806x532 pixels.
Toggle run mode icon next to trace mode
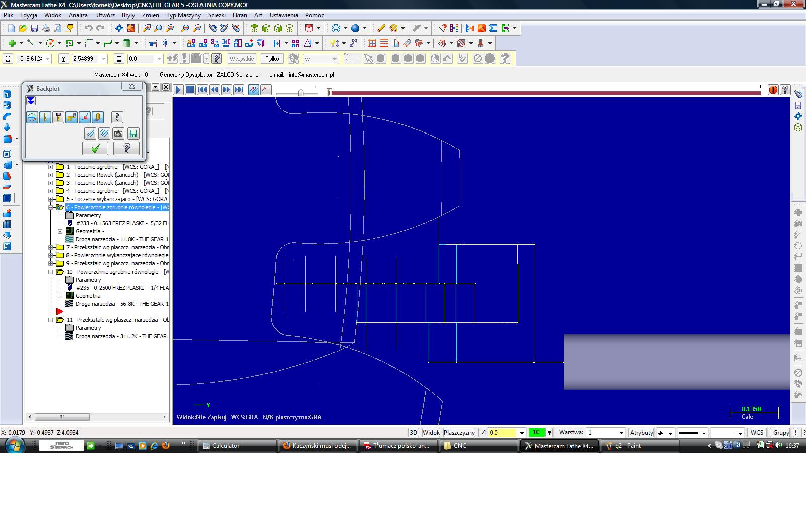[266, 90]
